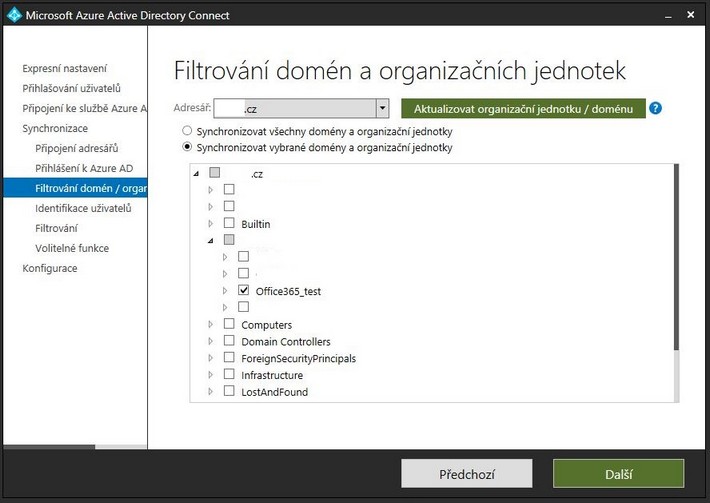Expand the ForeignSecurityPrincipals node
This screenshot has height=503, width=710.
[x=211, y=358]
